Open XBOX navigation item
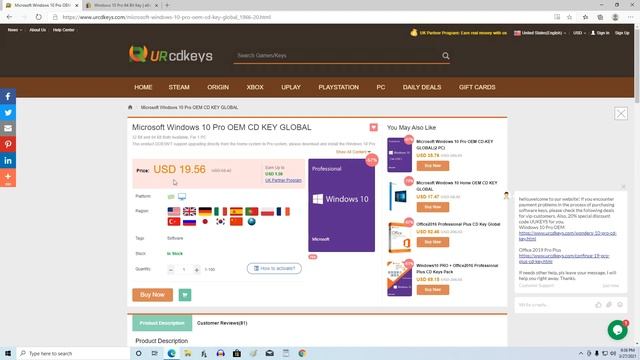Viewport: 640px width, 360px height. point(255,87)
